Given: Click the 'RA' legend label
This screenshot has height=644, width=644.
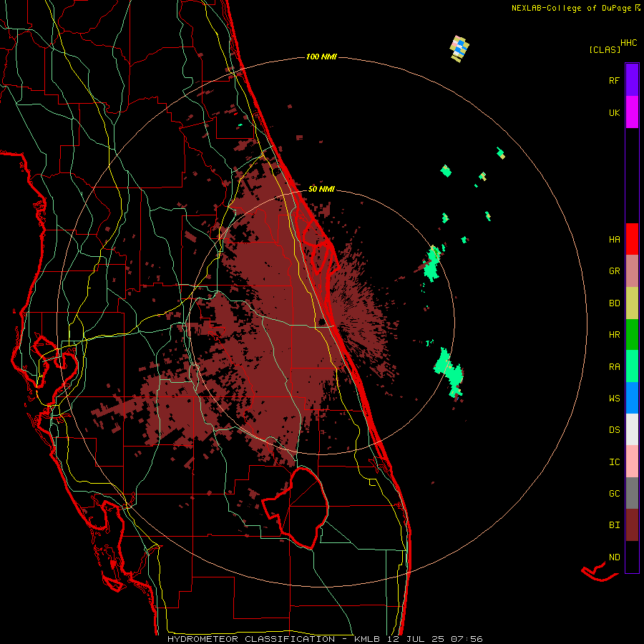Looking at the screenshot, I should [x=614, y=367].
